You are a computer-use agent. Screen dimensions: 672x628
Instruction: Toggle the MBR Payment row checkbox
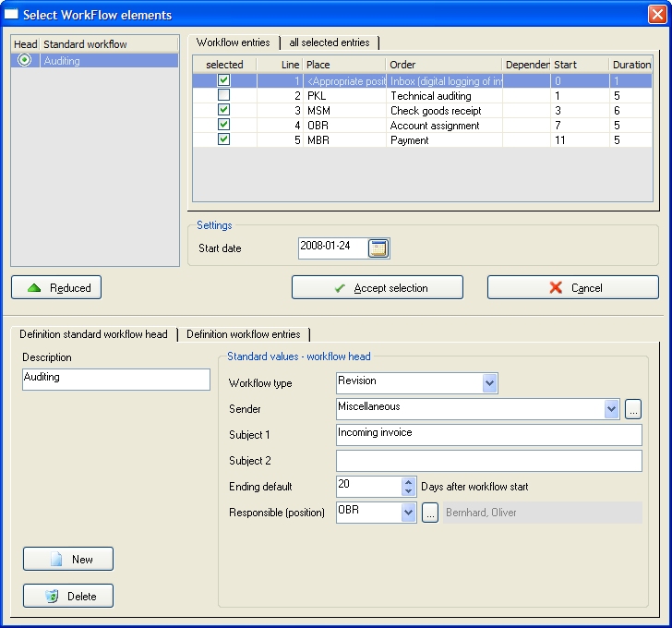(223, 139)
